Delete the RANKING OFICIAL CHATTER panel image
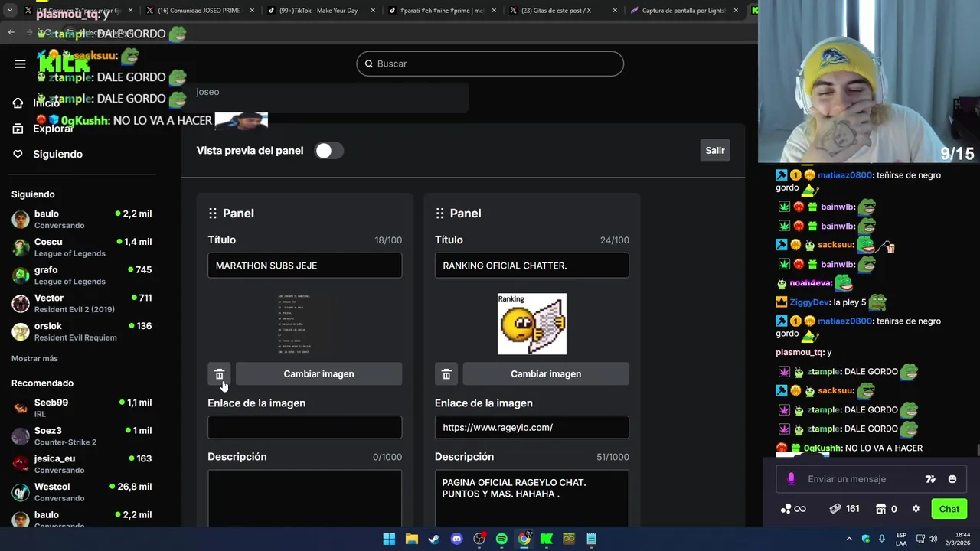Viewport: 980px width, 551px height. [446, 373]
